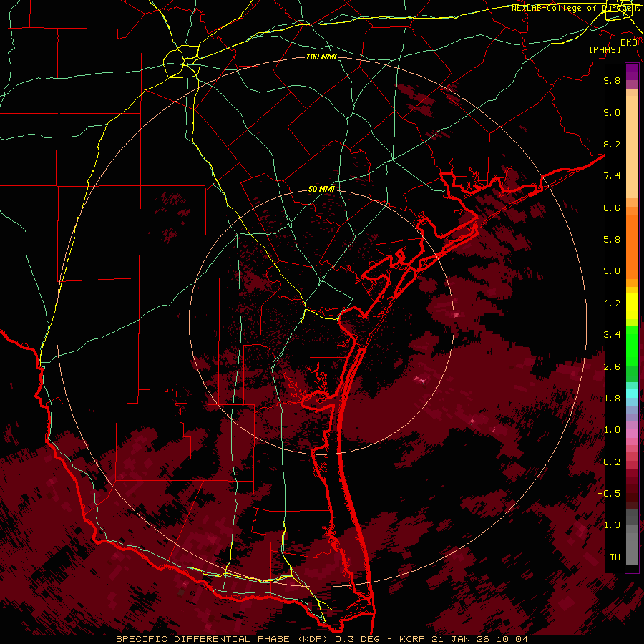The width and height of the screenshot is (644, 644).
Task: Click the 1.8 value on the color scale
Action: pyautogui.click(x=612, y=399)
